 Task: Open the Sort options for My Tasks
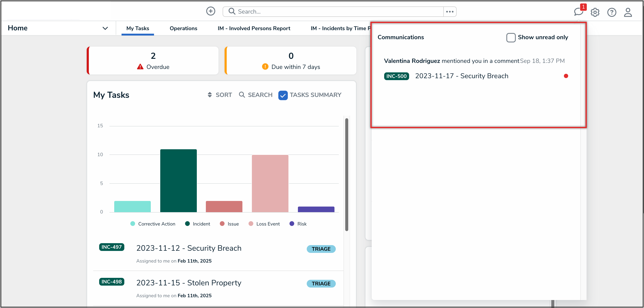(x=220, y=95)
